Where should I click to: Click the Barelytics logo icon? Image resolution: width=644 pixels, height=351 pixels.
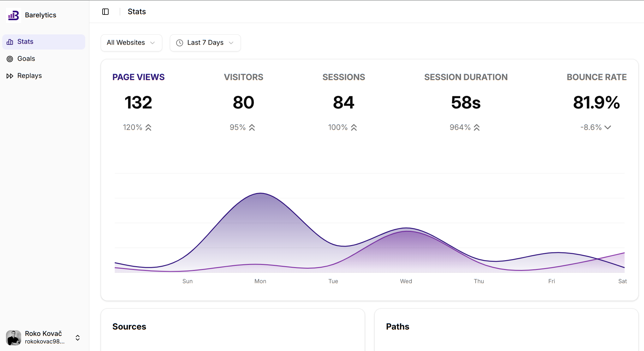(14, 15)
